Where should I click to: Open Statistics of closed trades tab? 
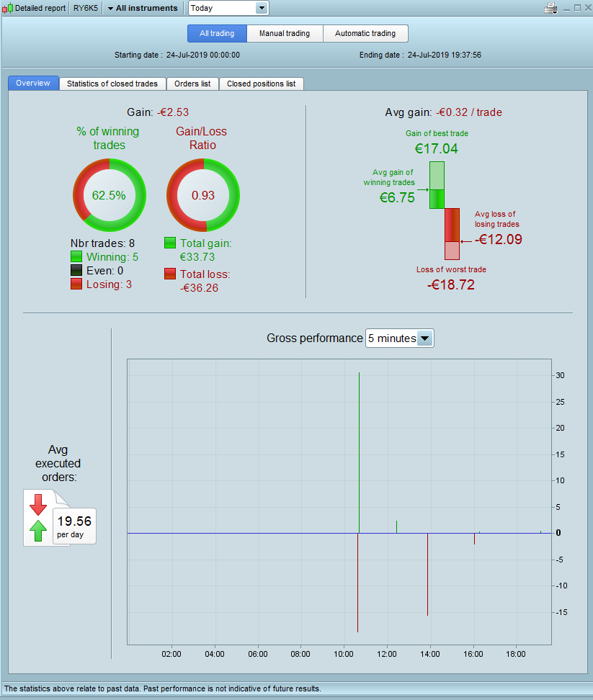(x=112, y=84)
